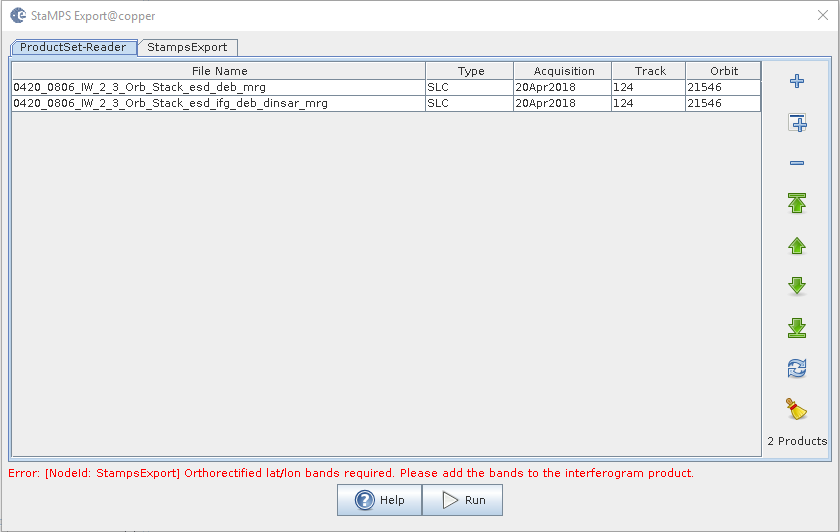The image size is (840, 532).
Task: Click 20Apr2018 cell in esd_deb_mrg row
Action: tap(562, 87)
